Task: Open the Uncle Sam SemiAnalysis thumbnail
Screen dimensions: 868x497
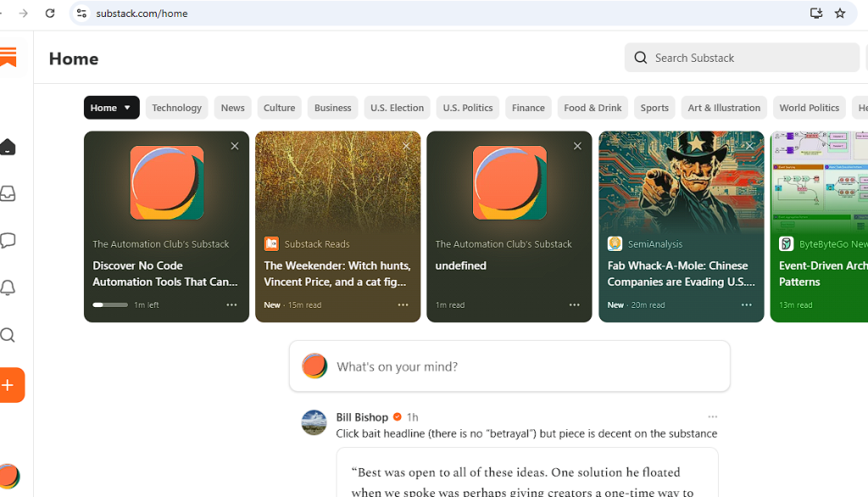Action: click(681, 181)
